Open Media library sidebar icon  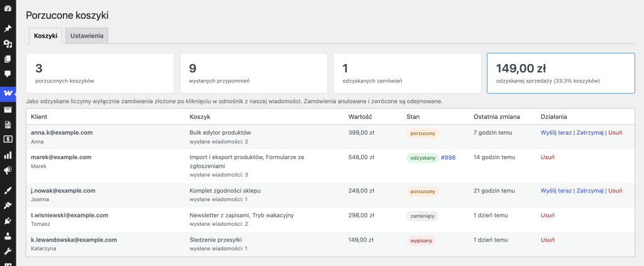coord(8,44)
